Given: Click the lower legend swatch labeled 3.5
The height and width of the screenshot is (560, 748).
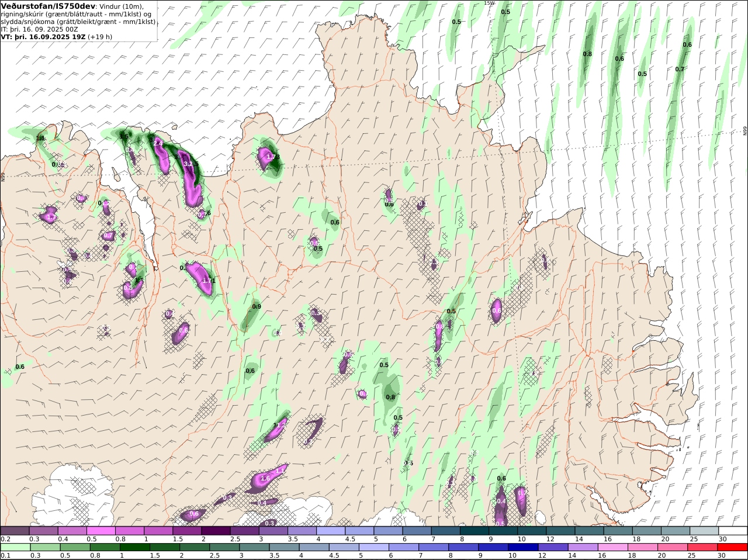Looking at the screenshot, I should point(283,547).
